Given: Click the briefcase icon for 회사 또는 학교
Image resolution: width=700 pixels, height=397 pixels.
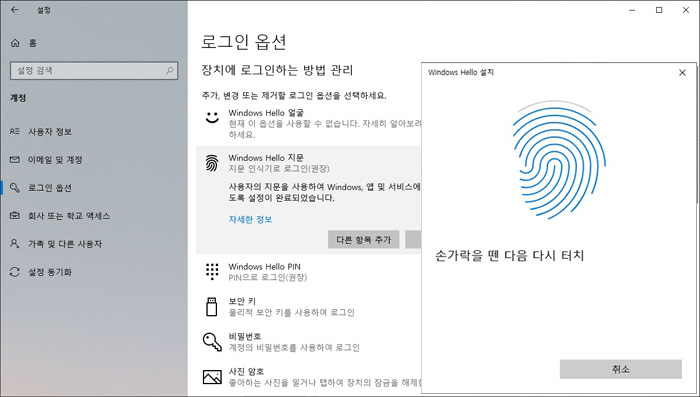Looking at the screenshot, I should pos(15,216).
